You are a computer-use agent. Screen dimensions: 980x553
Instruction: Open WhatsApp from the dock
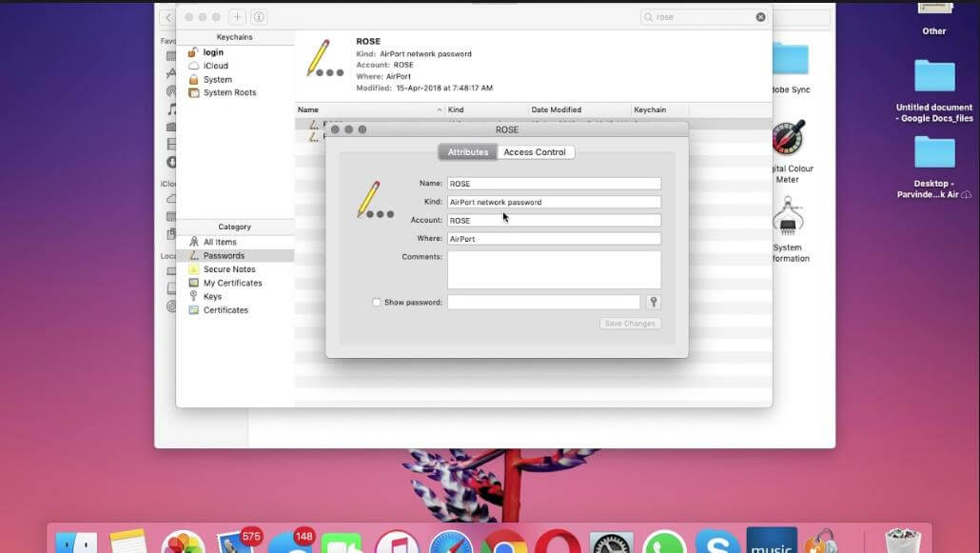pos(664,542)
